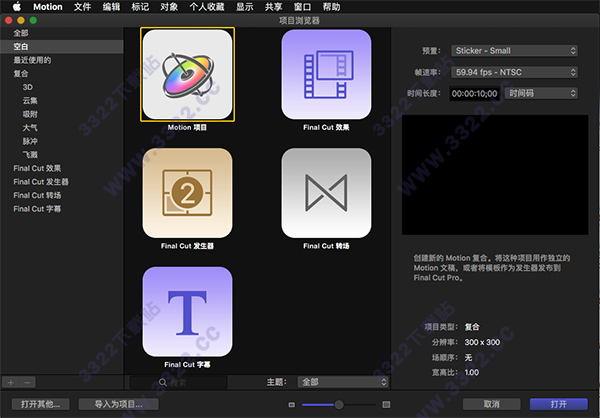Viewport: 600px width, 418px height.
Task: Click the plus button under the sidebar
Action: point(11,382)
